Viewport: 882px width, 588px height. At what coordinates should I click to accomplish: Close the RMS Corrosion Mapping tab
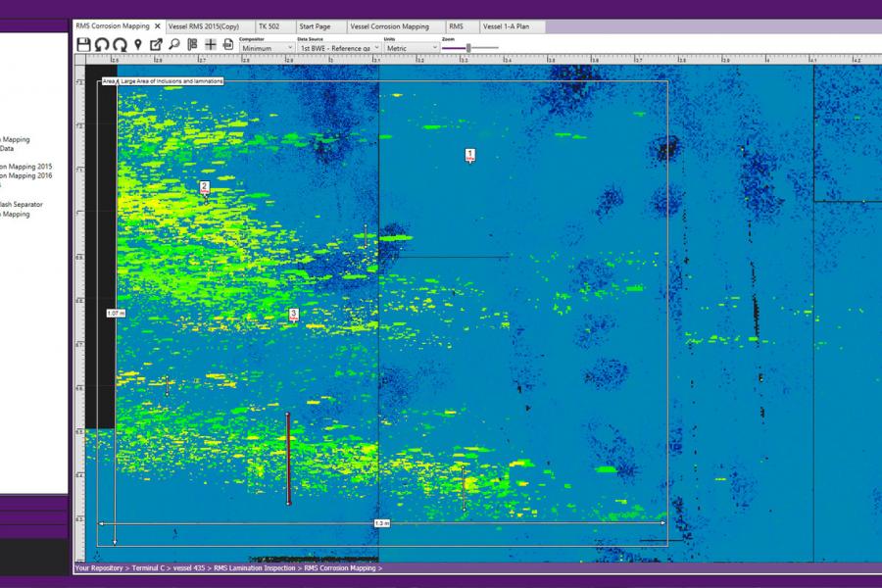click(x=158, y=25)
